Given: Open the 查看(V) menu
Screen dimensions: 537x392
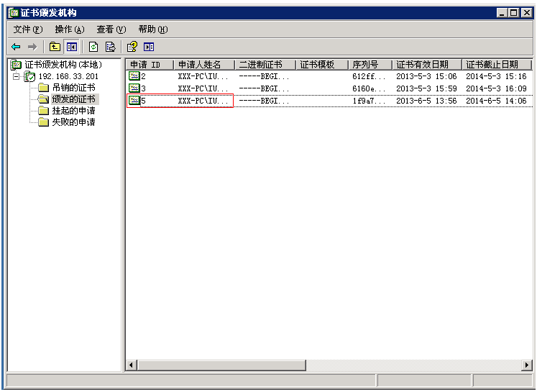Looking at the screenshot, I should (111, 29).
